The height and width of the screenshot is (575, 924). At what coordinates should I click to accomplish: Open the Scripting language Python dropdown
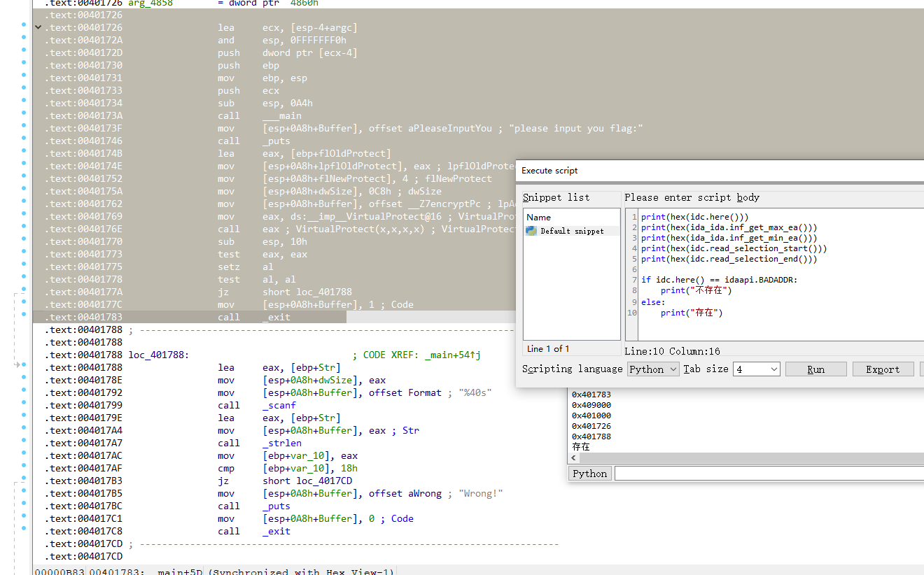point(653,369)
